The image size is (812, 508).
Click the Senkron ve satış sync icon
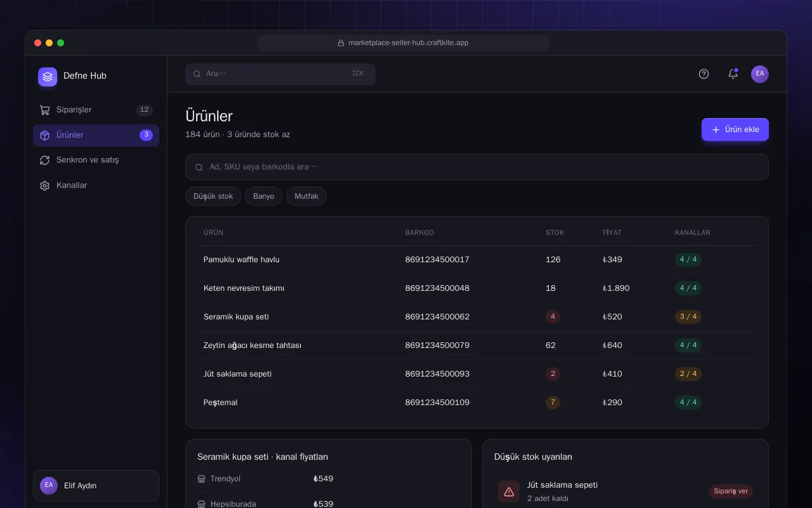pyautogui.click(x=44, y=160)
